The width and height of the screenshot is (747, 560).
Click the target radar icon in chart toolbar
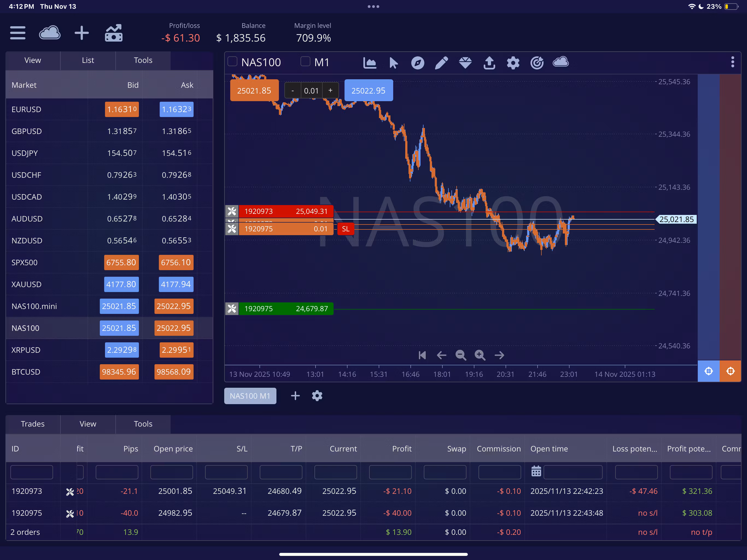point(537,63)
